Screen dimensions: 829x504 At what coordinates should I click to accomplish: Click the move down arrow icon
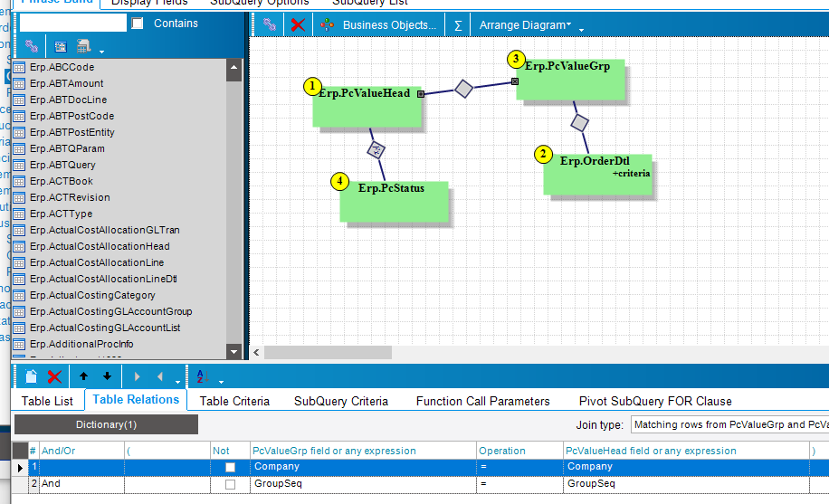tap(107, 376)
